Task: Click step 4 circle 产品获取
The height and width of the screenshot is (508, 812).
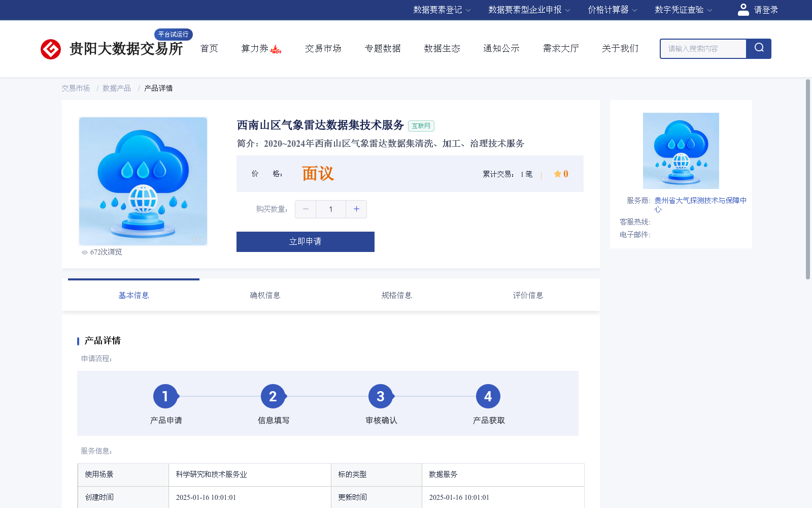Action: 488,396
